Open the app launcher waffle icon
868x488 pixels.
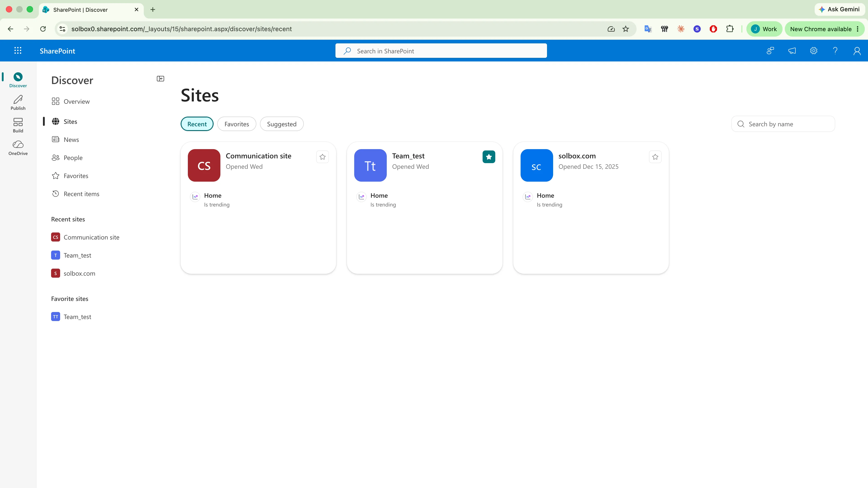click(x=18, y=51)
